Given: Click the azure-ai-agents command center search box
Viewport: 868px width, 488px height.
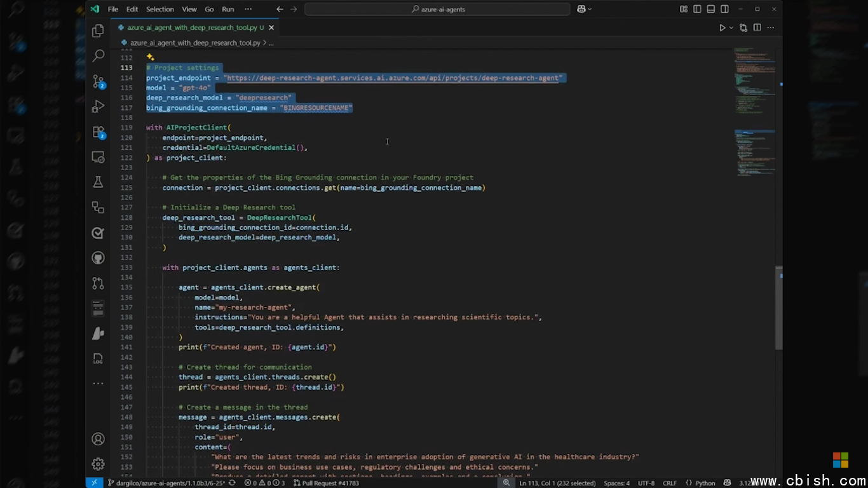Looking at the screenshot, I should pos(437,9).
